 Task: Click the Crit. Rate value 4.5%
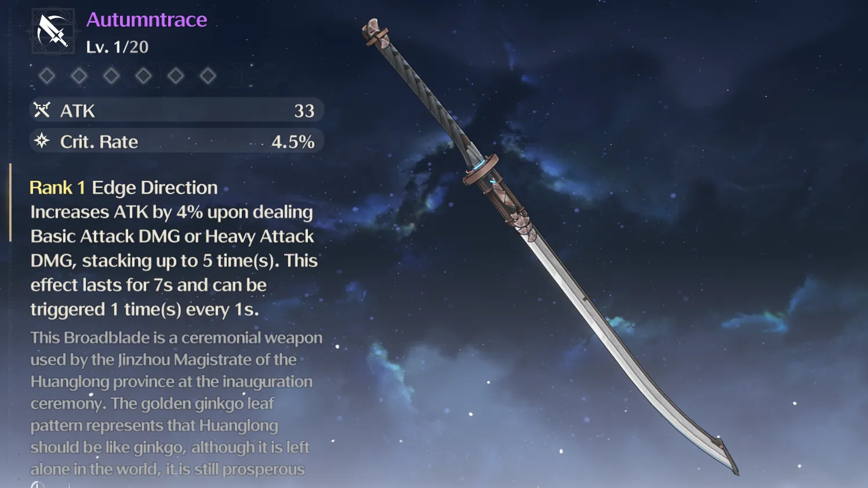pos(293,141)
